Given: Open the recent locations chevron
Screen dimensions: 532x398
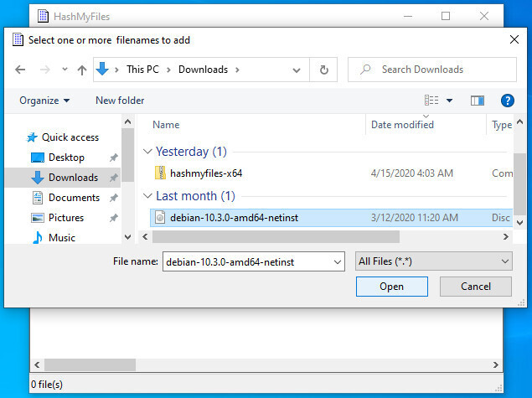Looking at the screenshot, I should (x=65, y=70).
